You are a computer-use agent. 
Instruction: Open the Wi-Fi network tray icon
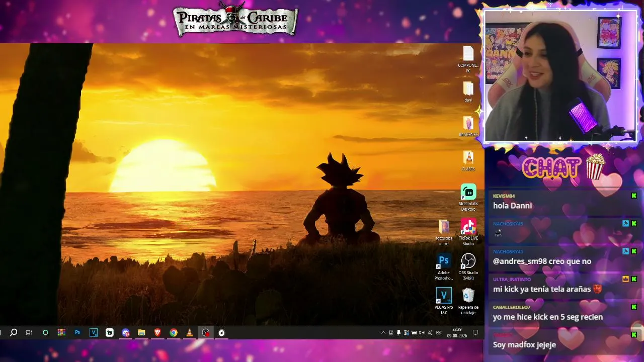pyautogui.click(x=429, y=332)
